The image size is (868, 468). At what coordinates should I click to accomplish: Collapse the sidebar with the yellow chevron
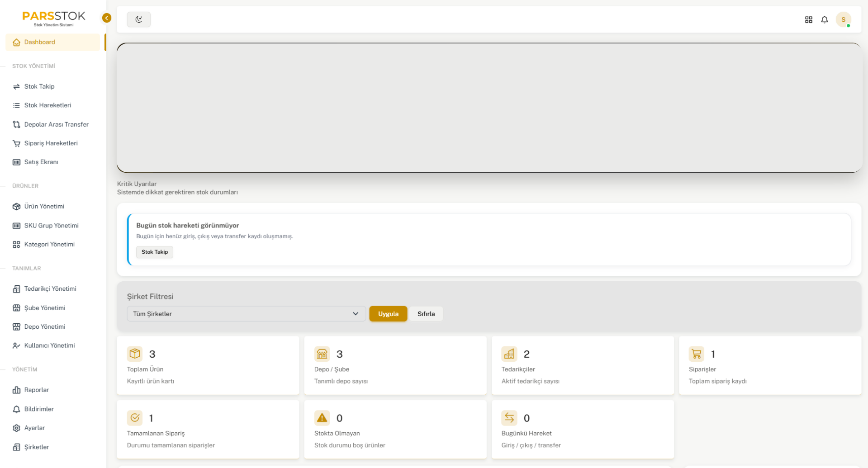[x=106, y=18]
